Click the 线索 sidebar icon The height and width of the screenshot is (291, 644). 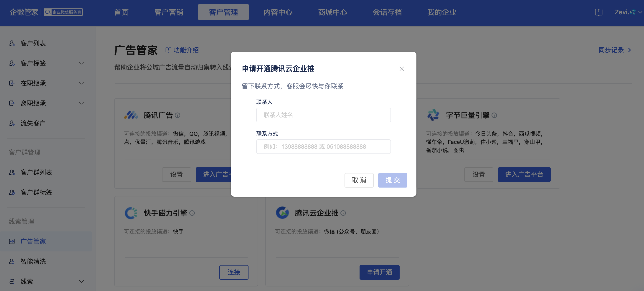[x=12, y=281]
